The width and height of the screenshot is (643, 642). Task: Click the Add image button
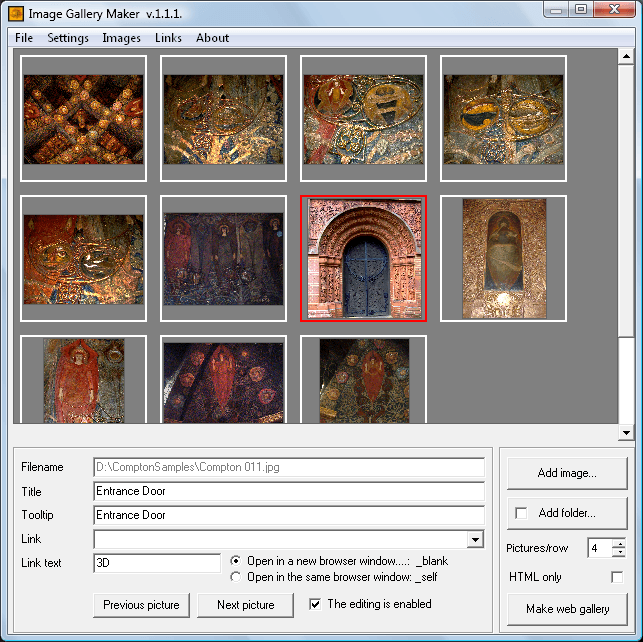pyautogui.click(x=567, y=473)
